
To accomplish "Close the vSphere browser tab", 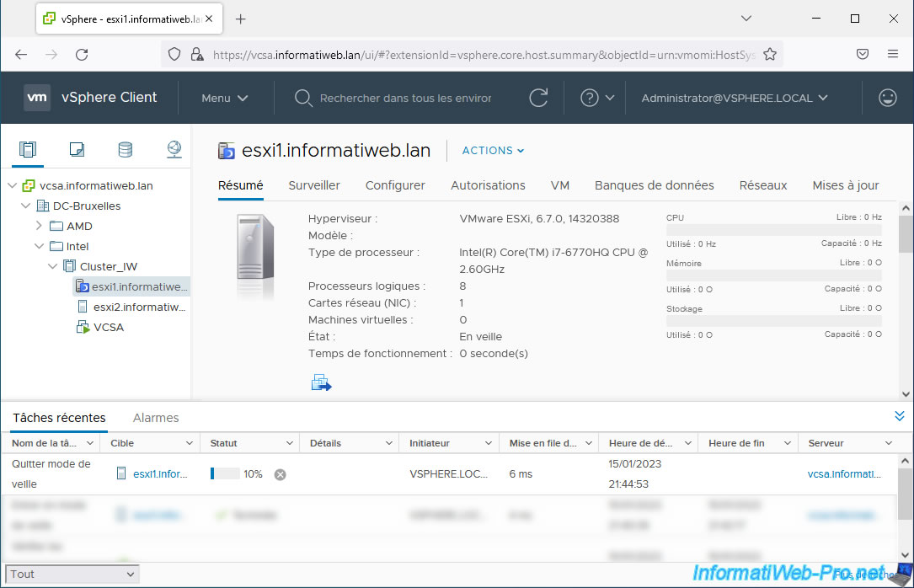I will click(x=209, y=19).
